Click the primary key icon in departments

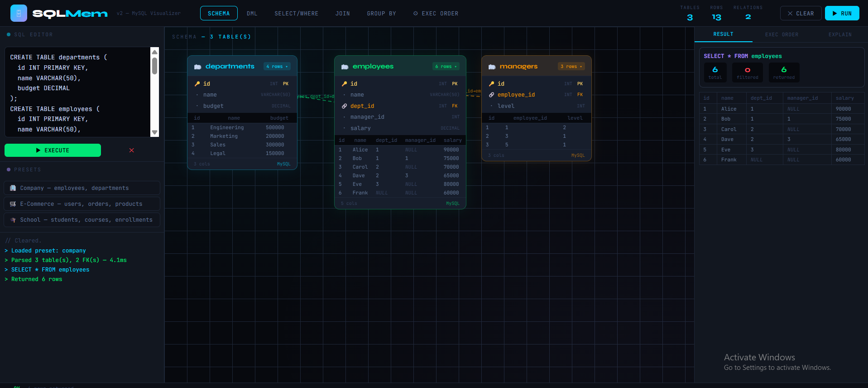[197, 84]
